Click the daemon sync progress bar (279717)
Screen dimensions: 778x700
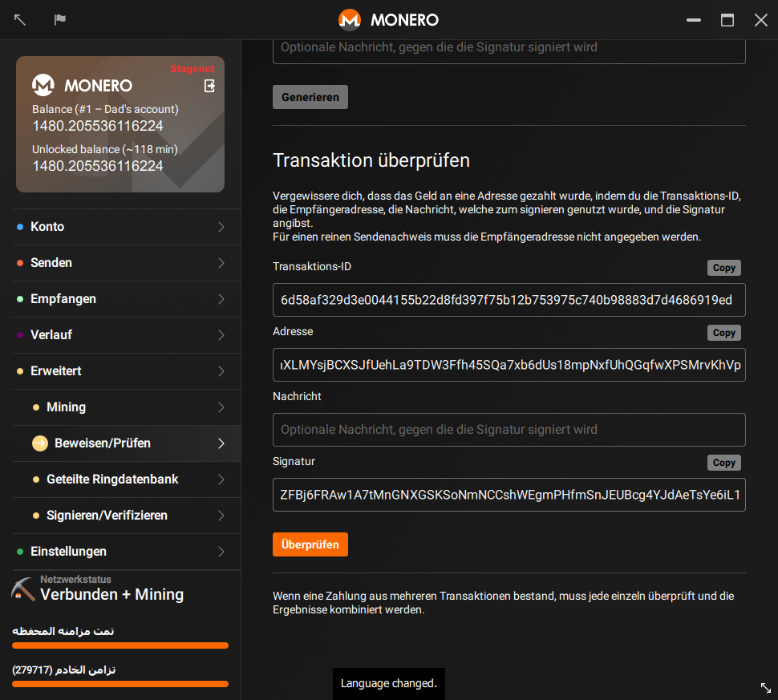tap(120, 684)
